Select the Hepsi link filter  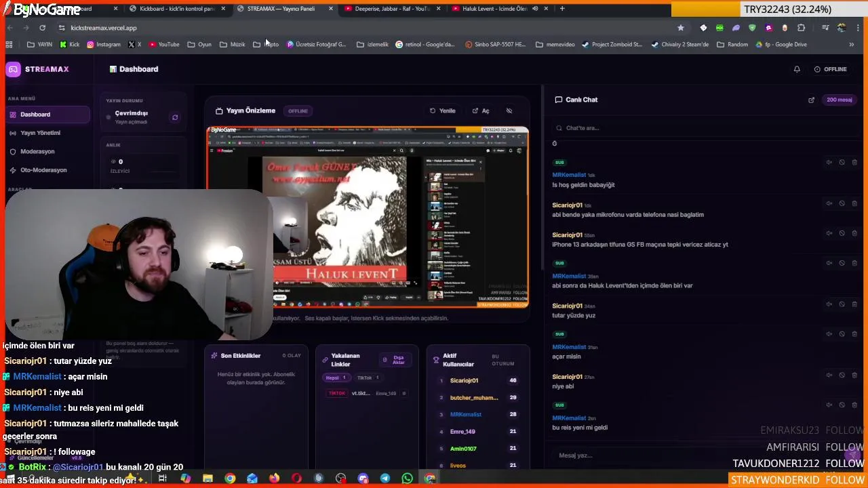click(335, 378)
